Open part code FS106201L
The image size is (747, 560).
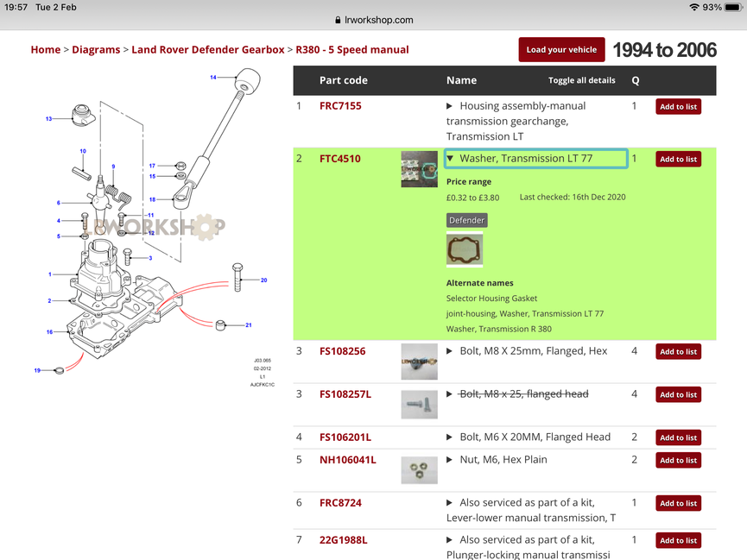(345, 437)
